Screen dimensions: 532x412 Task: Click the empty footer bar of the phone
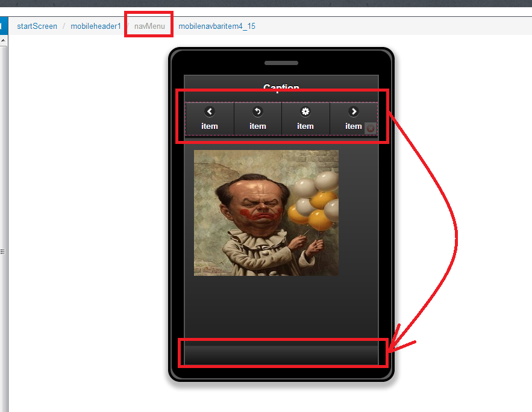pyautogui.click(x=281, y=354)
